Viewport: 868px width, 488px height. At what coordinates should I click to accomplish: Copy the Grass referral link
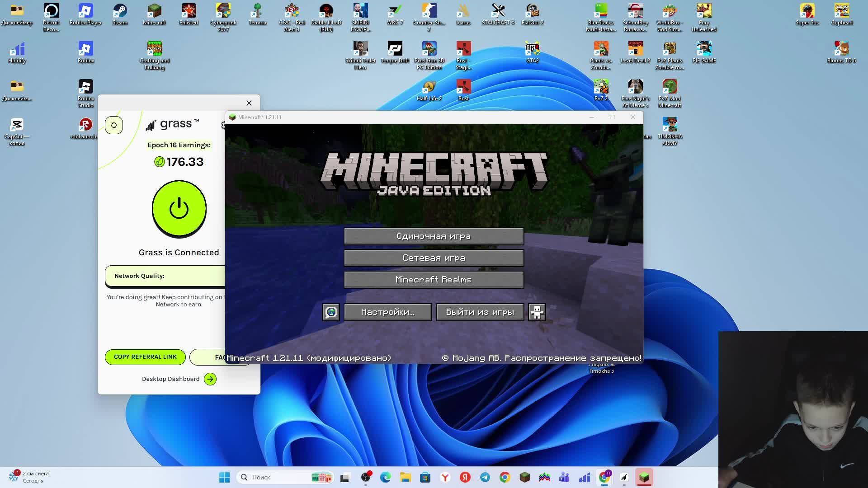coord(145,357)
